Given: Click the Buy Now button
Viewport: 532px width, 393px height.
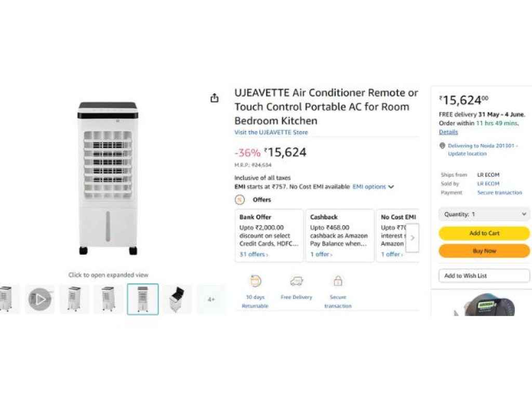Looking at the screenshot, I should [x=484, y=251].
